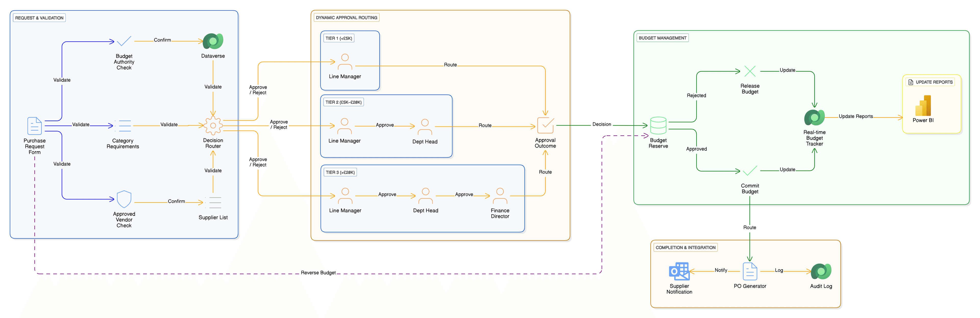
Task: Select the Dataverse icon
Action: 213,41
